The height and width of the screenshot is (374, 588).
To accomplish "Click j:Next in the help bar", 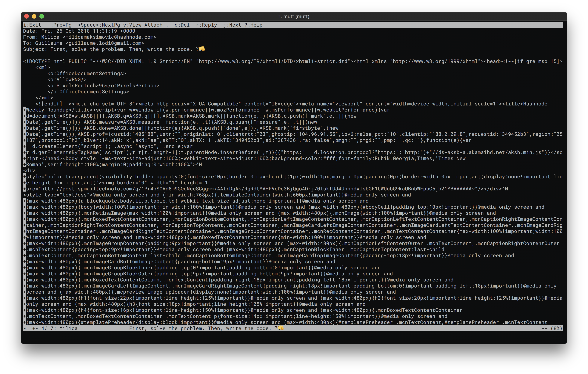I will (232, 25).
